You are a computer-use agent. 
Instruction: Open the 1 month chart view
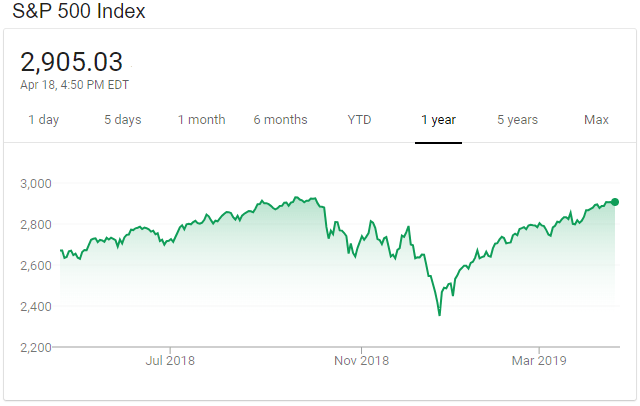click(x=201, y=120)
